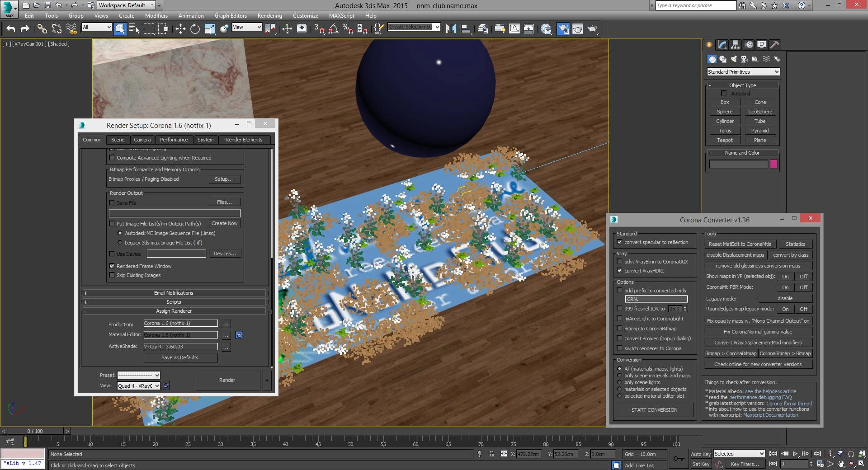Image resolution: width=868 pixels, height=470 pixels.
Task: Click the pink object color swatch
Action: pos(774,164)
